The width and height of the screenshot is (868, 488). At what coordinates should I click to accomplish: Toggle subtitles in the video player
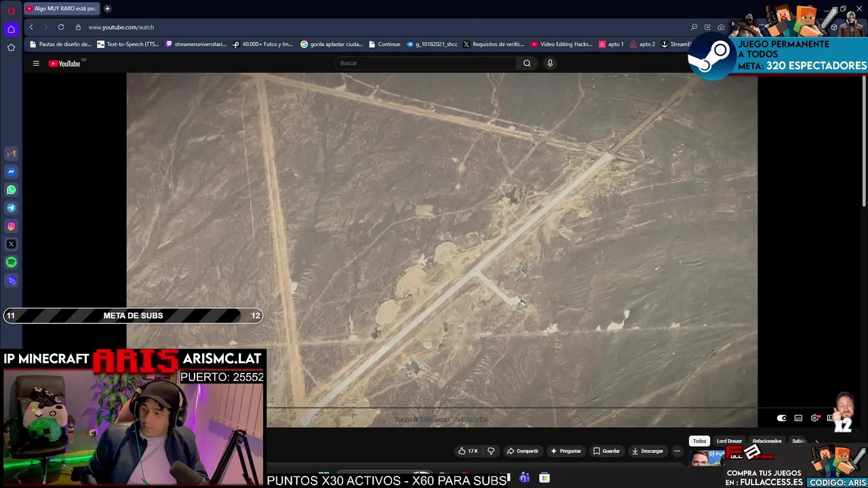click(798, 418)
